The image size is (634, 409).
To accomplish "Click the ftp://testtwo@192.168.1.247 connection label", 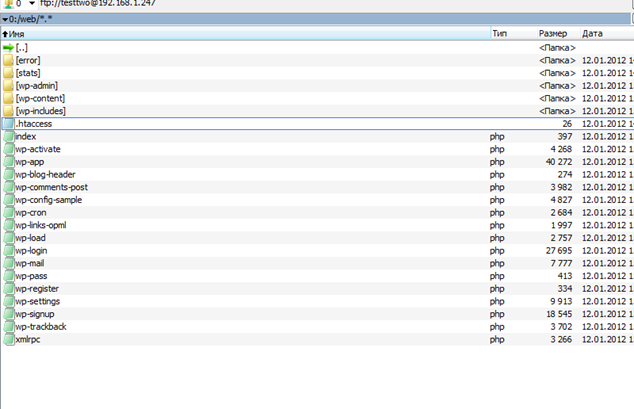I will click(98, 3).
